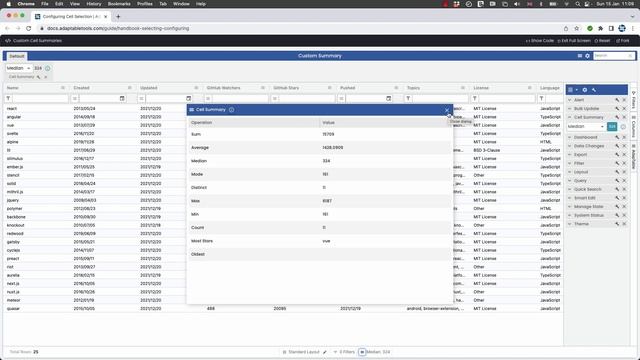Click the 0 Filters status bar entry

[x=344, y=352]
